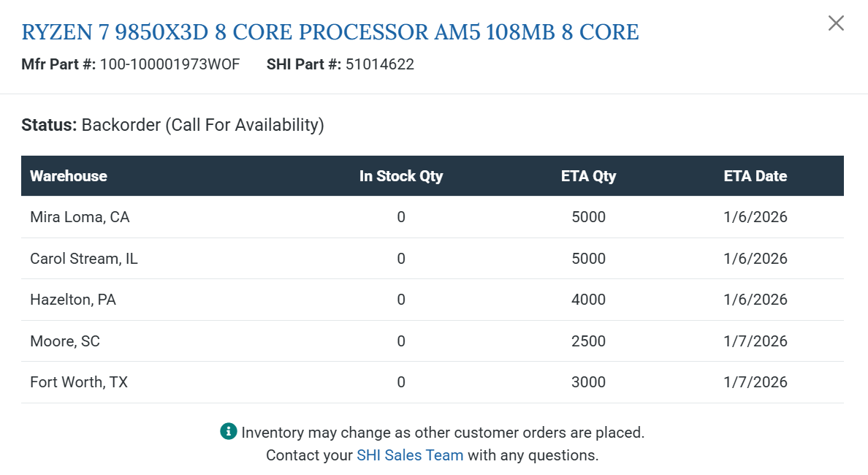The width and height of the screenshot is (868, 475).
Task: Click the dark table header bar
Action: [434, 175]
